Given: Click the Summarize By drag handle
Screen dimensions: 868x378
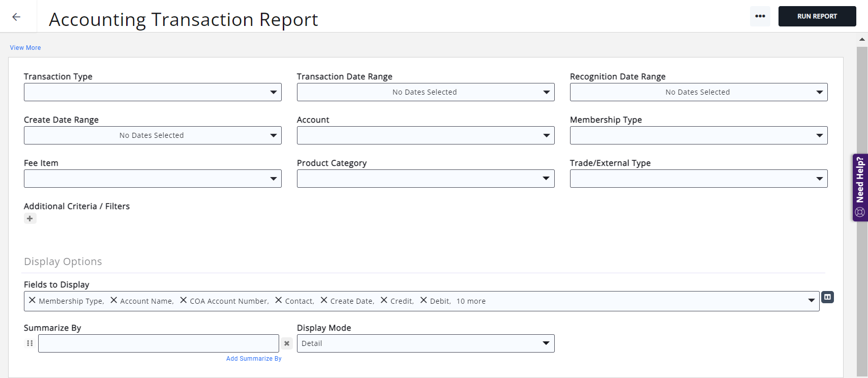Looking at the screenshot, I should pos(30,343).
